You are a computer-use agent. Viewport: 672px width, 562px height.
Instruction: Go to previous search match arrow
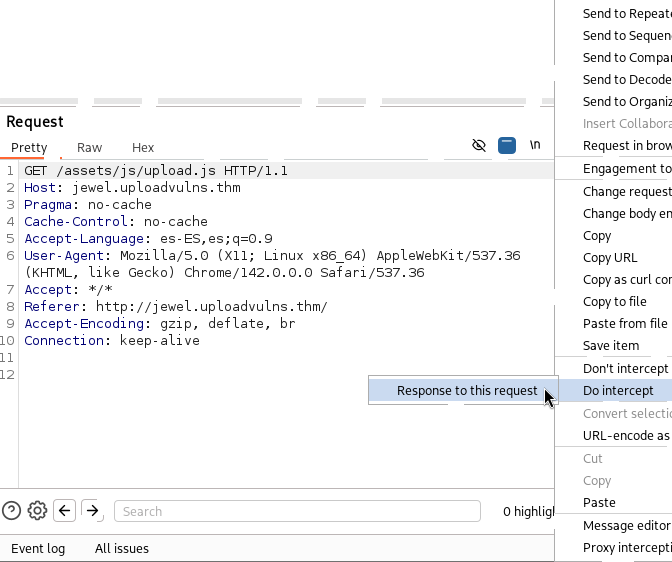[64, 511]
